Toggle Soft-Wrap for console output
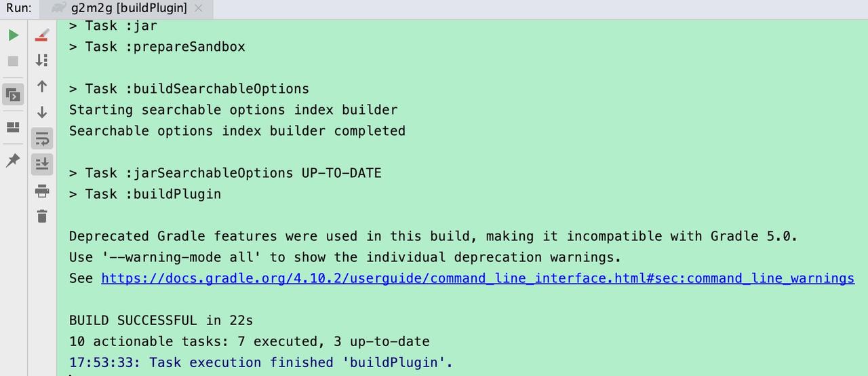This screenshot has height=376, width=868. (x=42, y=138)
